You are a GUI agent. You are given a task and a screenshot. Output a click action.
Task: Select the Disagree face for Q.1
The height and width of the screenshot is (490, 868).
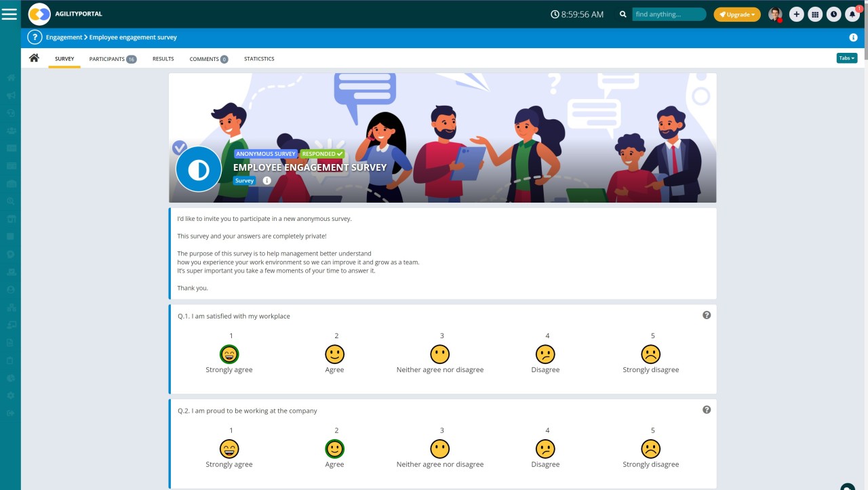pos(546,353)
